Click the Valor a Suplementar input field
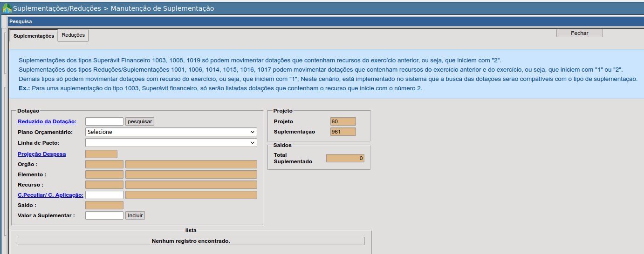Viewport: 644px width, 254px height. [104, 215]
